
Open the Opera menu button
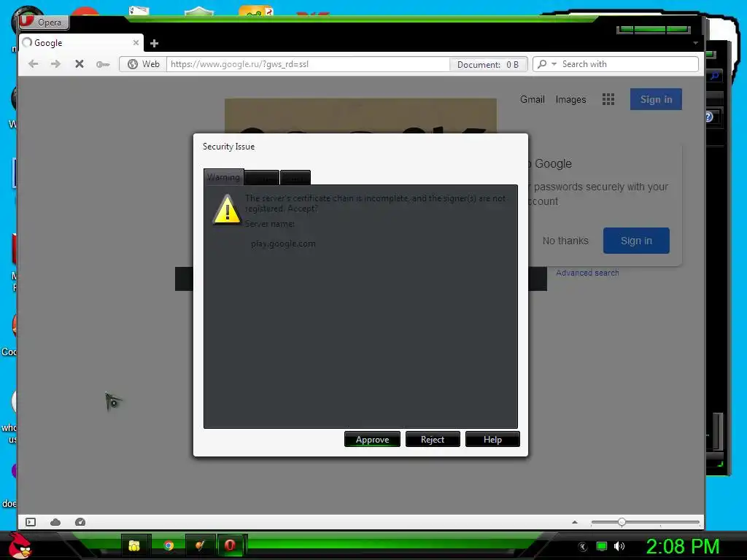coord(44,22)
